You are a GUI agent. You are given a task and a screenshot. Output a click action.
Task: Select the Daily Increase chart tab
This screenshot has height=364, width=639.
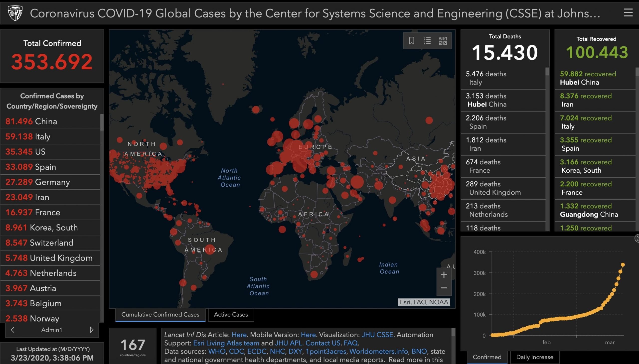coord(535,357)
